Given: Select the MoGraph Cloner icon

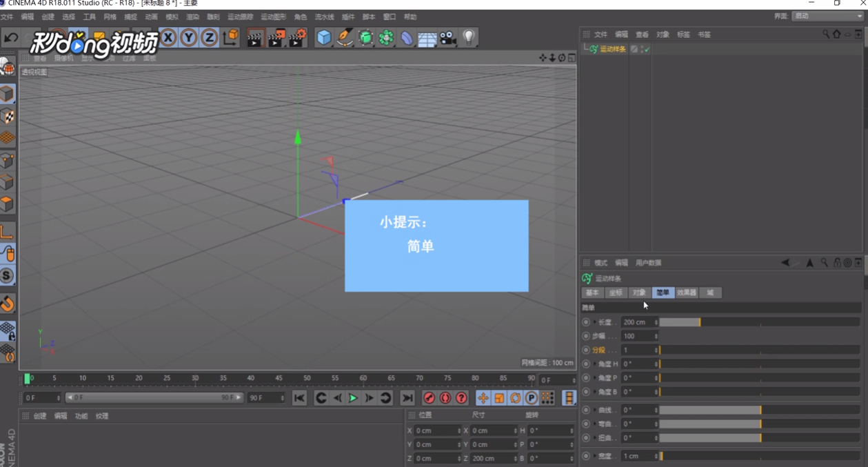Looking at the screenshot, I should [387, 38].
